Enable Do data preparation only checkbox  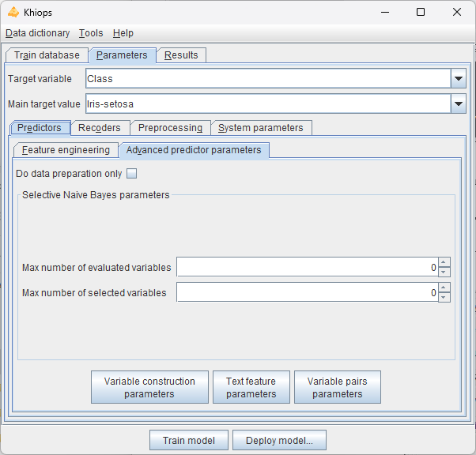pos(131,174)
